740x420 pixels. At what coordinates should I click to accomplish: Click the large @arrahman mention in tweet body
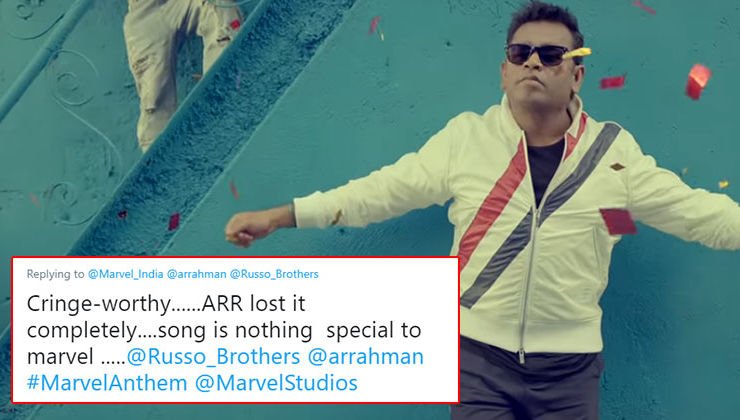[366, 357]
